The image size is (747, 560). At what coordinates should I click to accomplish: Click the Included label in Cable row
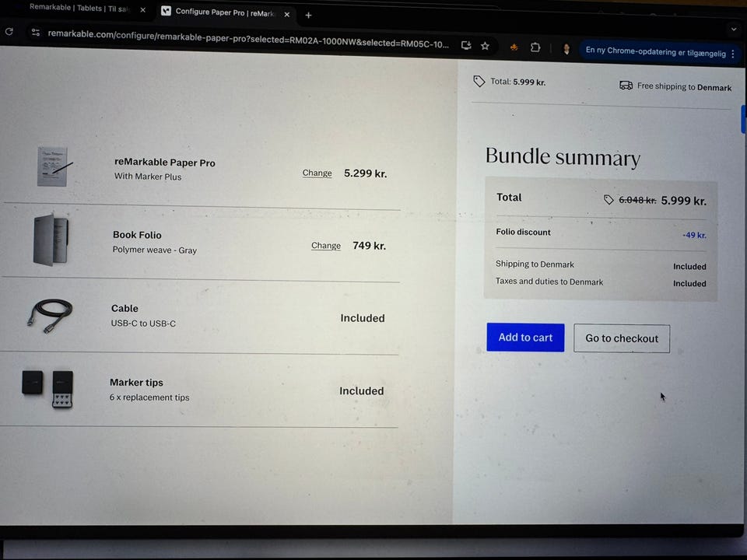[x=363, y=318]
